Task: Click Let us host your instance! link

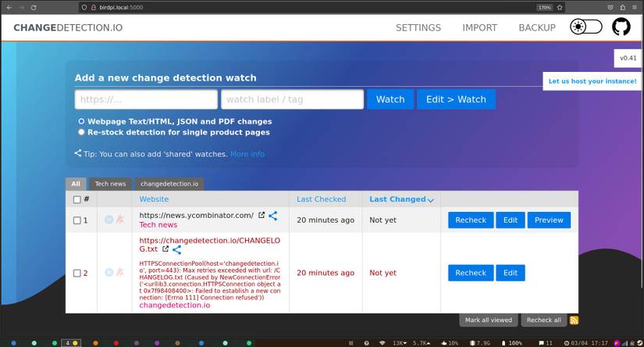Action: pos(592,81)
